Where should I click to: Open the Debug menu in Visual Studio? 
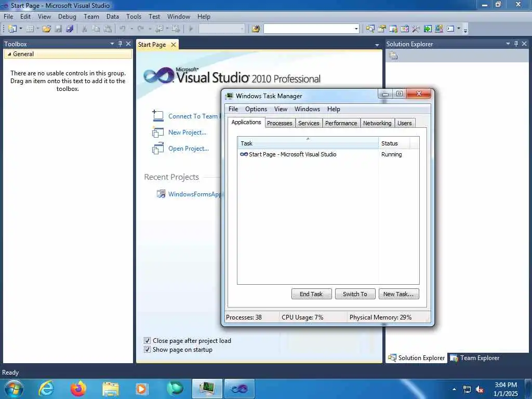(x=67, y=17)
